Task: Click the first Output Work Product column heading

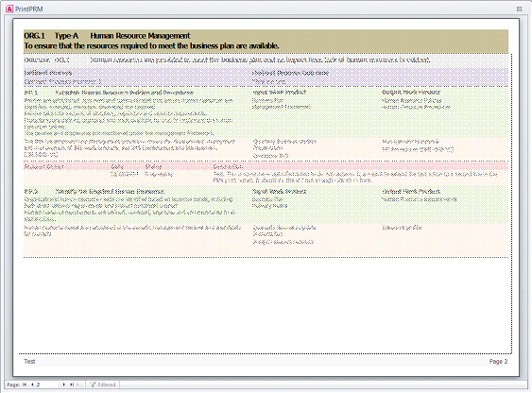Action: point(411,93)
